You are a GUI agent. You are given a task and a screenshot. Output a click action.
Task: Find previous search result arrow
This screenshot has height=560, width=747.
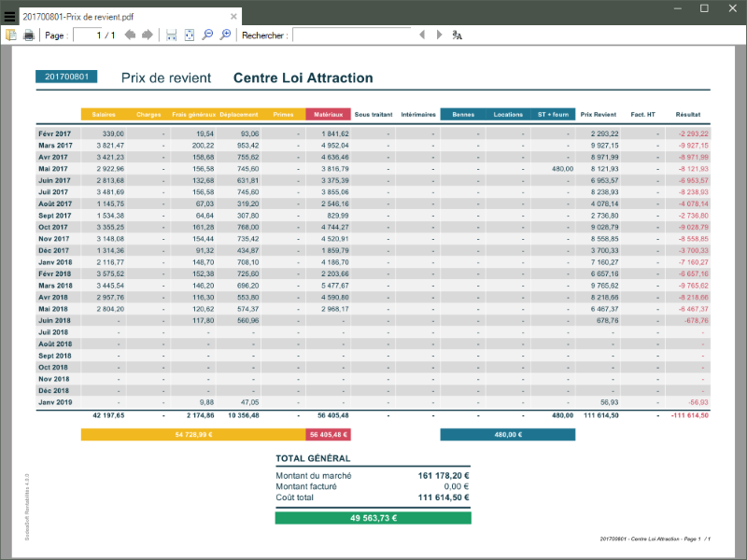422,35
